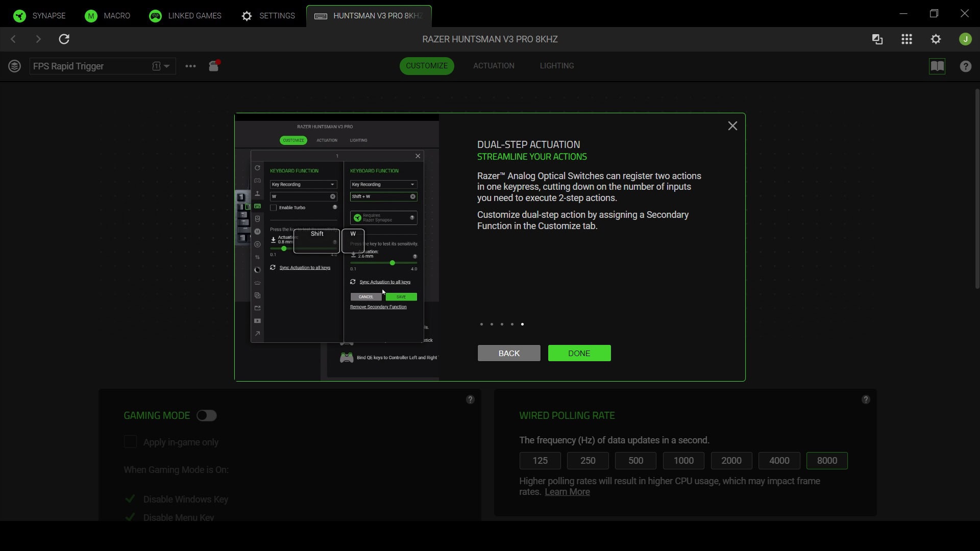
Task: Toggle the Gaming Mode switch
Action: click(x=206, y=415)
